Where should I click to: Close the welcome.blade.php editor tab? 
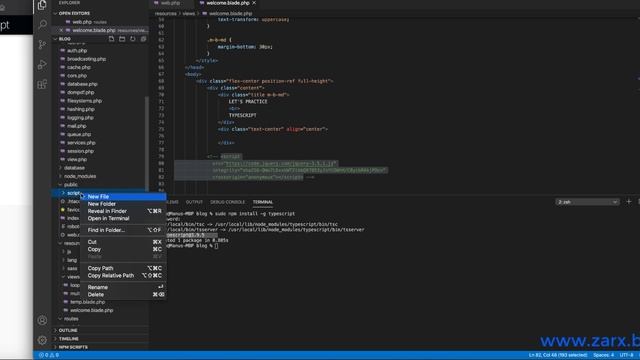tap(254, 3)
